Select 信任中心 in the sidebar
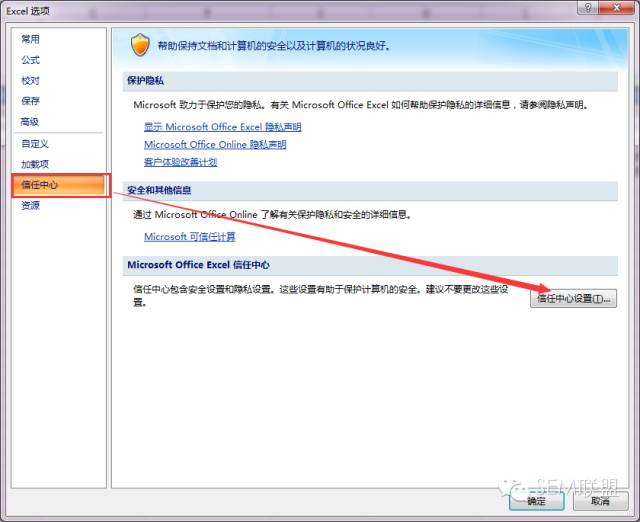The width and height of the screenshot is (640, 522). coord(60,185)
